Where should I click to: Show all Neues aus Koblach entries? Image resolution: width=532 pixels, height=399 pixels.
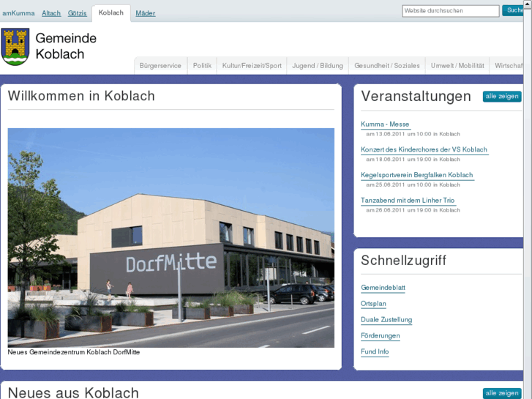(x=502, y=394)
